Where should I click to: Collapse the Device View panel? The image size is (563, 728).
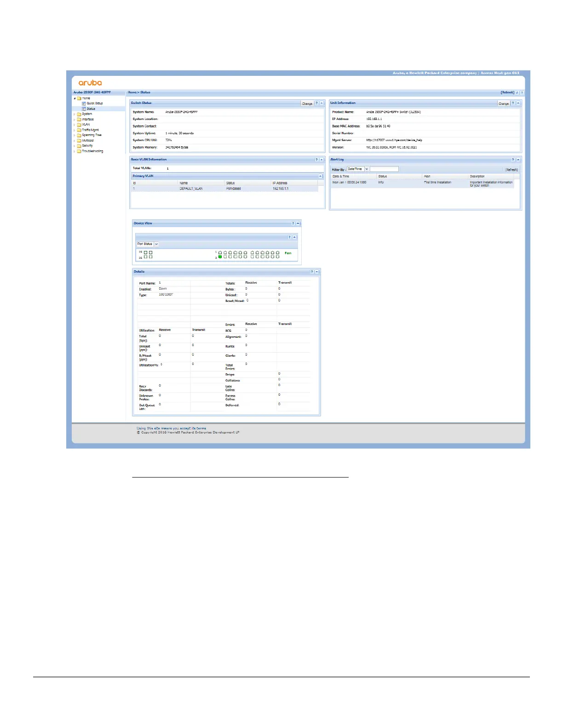(298, 223)
